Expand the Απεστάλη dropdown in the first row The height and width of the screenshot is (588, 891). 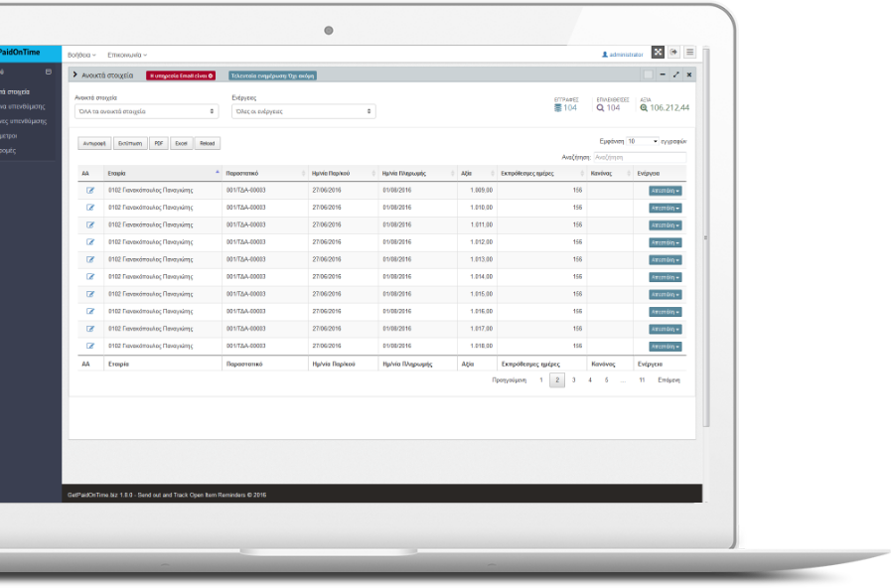point(666,190)
